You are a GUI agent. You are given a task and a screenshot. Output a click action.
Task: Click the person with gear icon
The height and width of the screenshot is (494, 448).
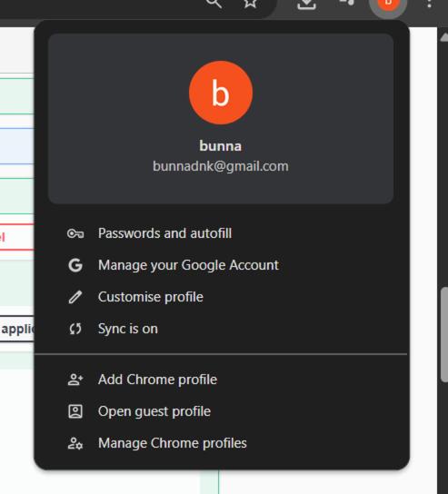75,443
